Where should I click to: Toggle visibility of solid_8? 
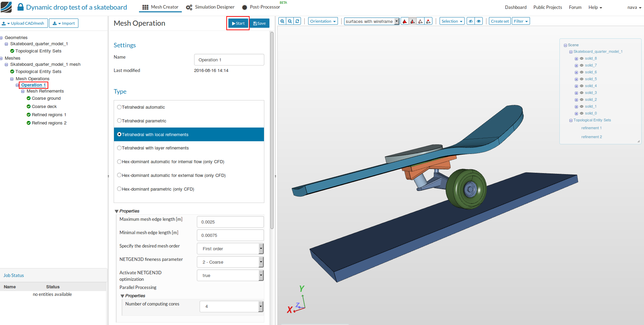coord(582,59)
